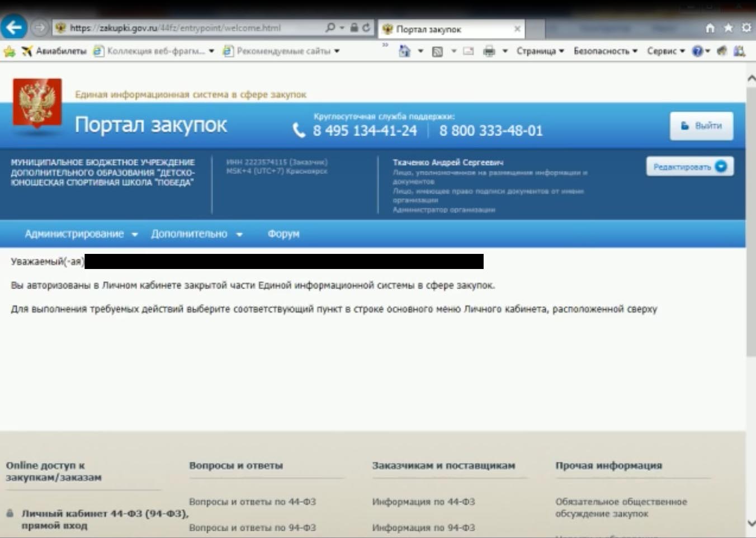756x538 pixels.
Task: Expand the Администрирование menu
Action: coord(81,234)
